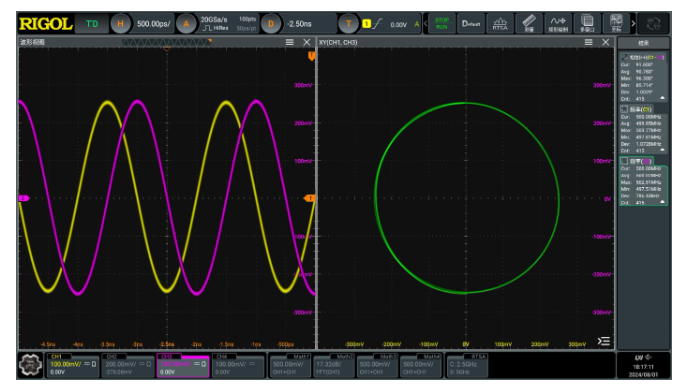Toggle the Math1 label

click(301, 357)
